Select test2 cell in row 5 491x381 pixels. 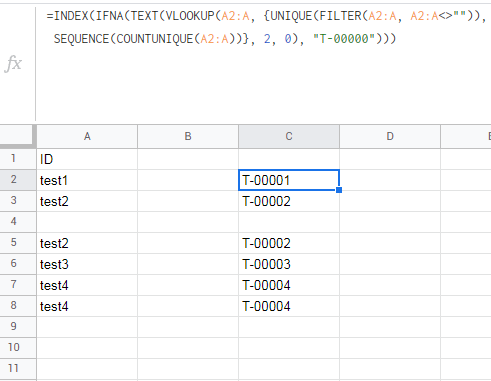(87, 243)
